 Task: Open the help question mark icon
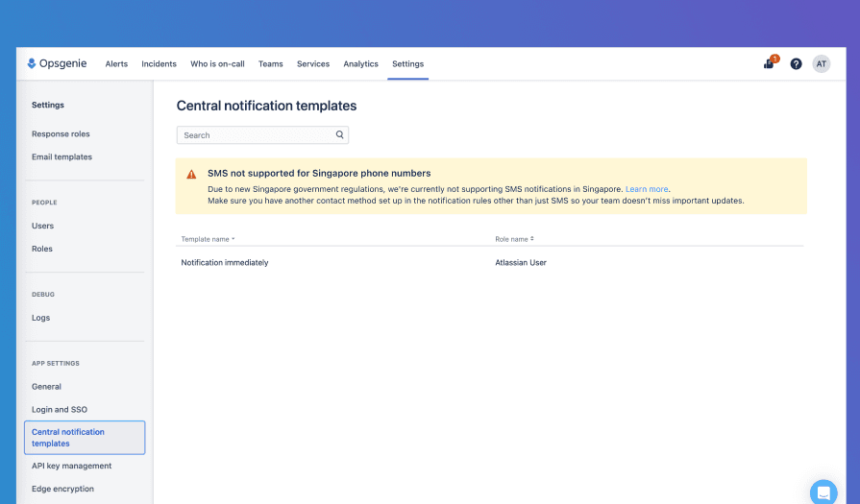pos(796,64)
